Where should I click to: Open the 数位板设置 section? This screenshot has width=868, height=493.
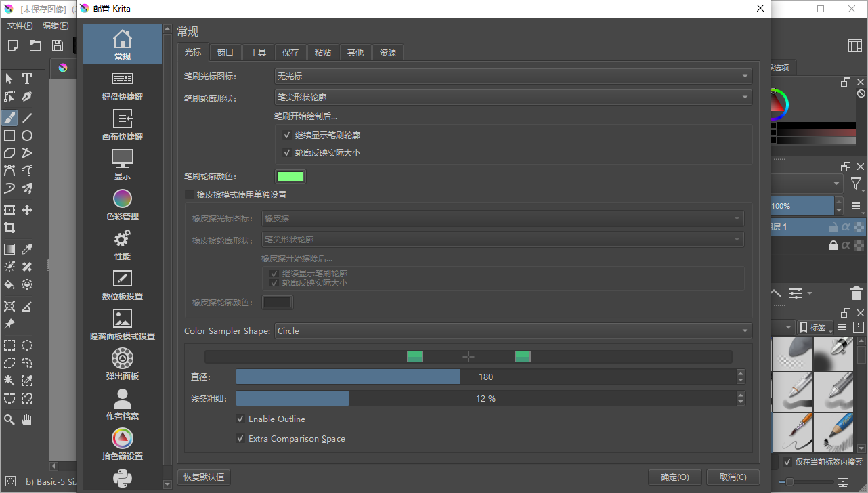123,285
